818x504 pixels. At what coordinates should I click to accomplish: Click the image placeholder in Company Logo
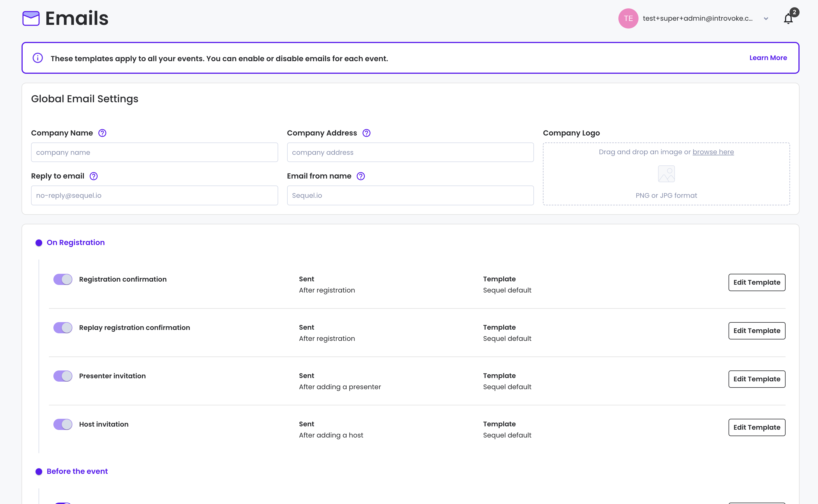[x=666, y=174]
